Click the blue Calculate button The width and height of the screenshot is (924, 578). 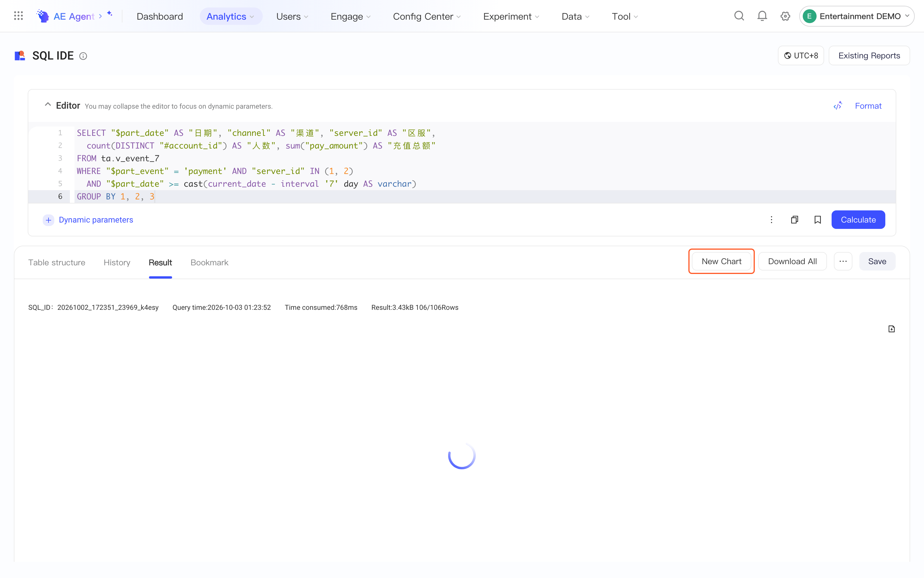(858, 220)
